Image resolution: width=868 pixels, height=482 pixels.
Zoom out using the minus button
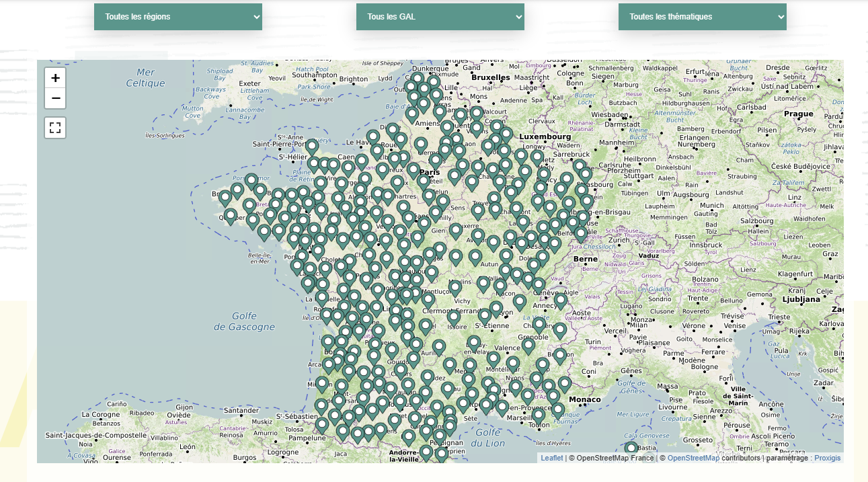click(x=55, y=98)
